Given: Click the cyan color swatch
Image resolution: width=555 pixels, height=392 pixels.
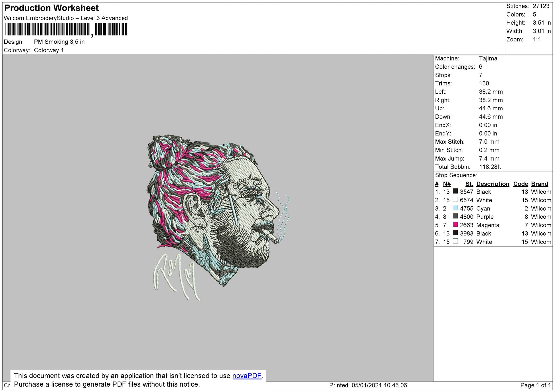Looking at the screenshot, I should tap(455, 208).
